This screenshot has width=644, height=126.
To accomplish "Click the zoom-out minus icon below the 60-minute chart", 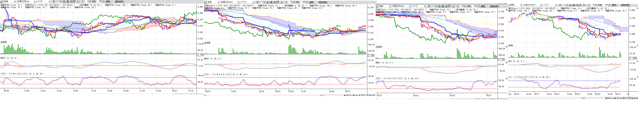I will 612,98.
